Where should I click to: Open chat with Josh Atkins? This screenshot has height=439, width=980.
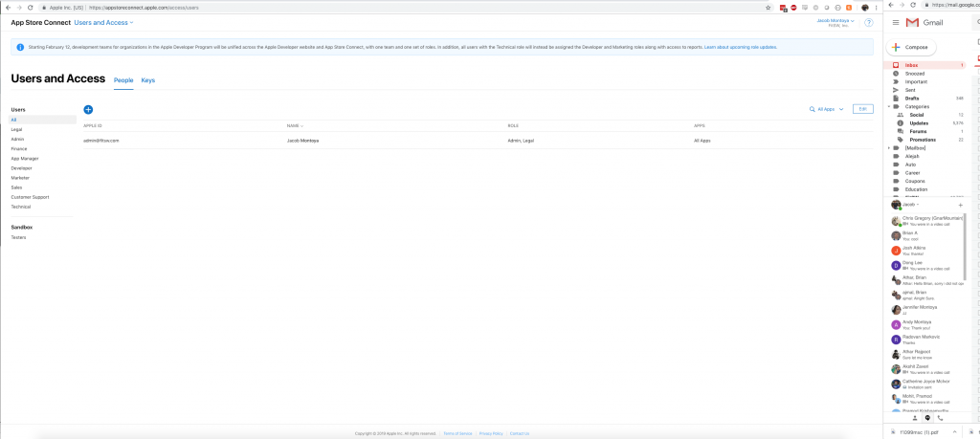click(926, 251)
